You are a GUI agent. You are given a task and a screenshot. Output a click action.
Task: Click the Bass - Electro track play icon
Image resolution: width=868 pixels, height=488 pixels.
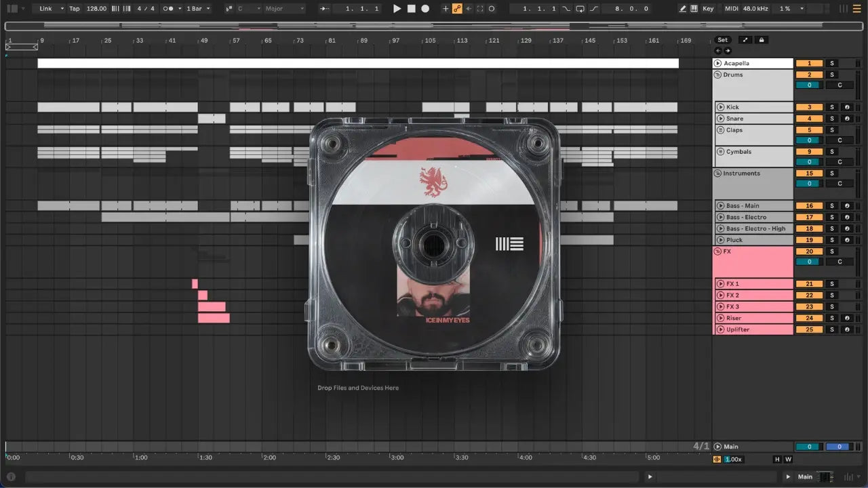(x=721, y=217)
